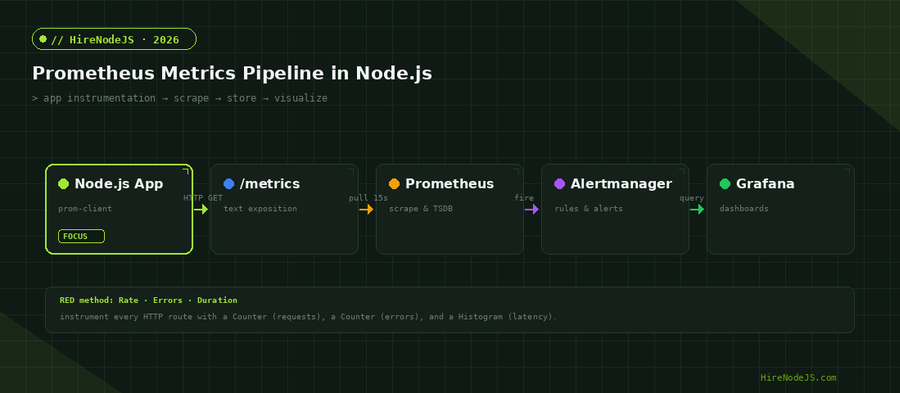Click the scrape & TSDB subtitle
The image size is (900, 393).
point(421,209)
